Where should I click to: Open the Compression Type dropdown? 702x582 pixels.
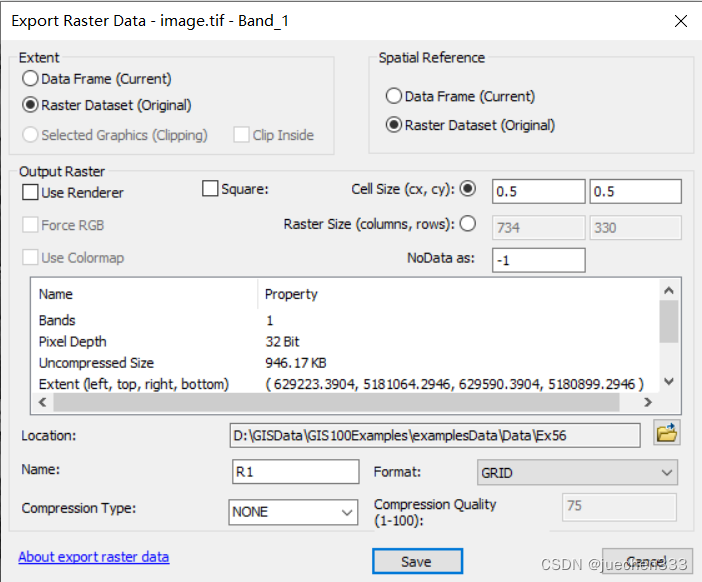[293, 512]
